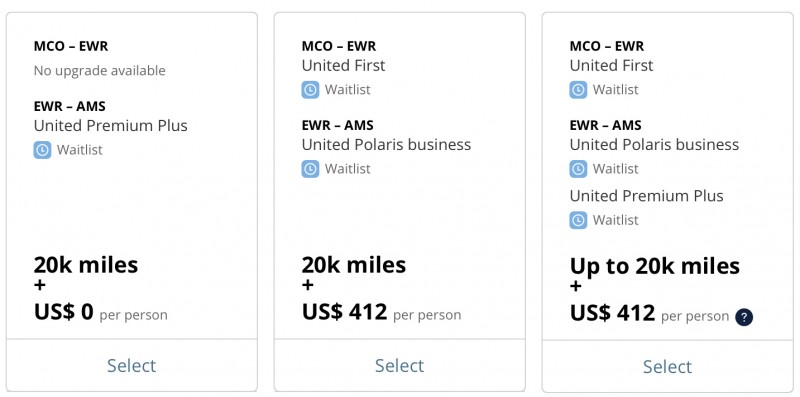Open the question mark help icon beside per person
Screen dimensions: 800x397
[x=744, y=317]
